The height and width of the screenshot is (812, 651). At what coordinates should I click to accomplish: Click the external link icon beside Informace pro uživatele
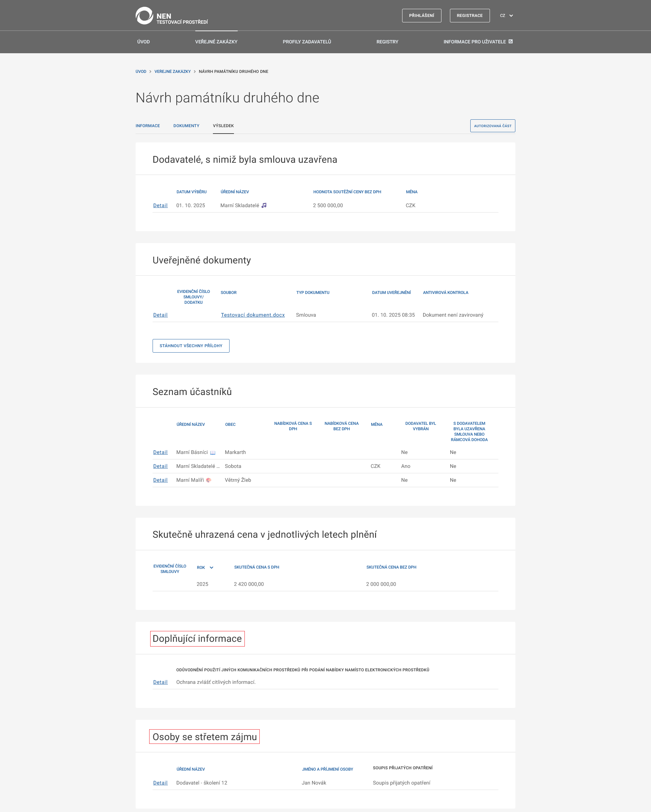(511, 41)
